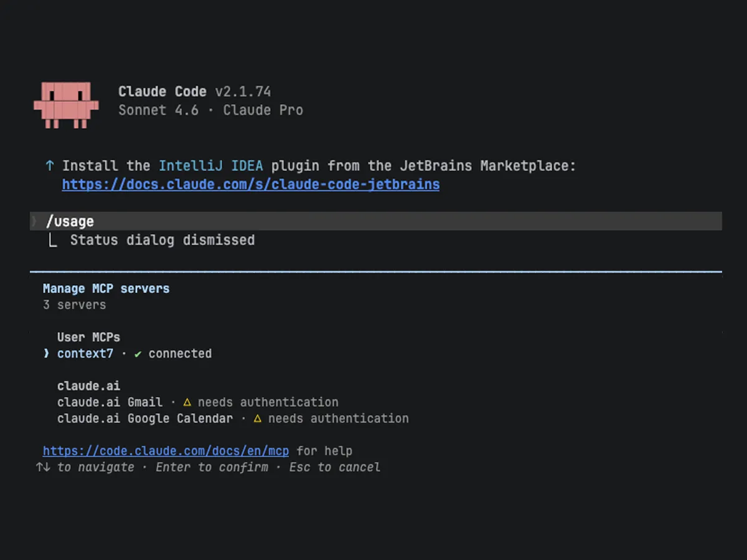The image size is (747, 560).
Task: Click the prompt chevron before /usage
Action: click(x=35, y=222)
